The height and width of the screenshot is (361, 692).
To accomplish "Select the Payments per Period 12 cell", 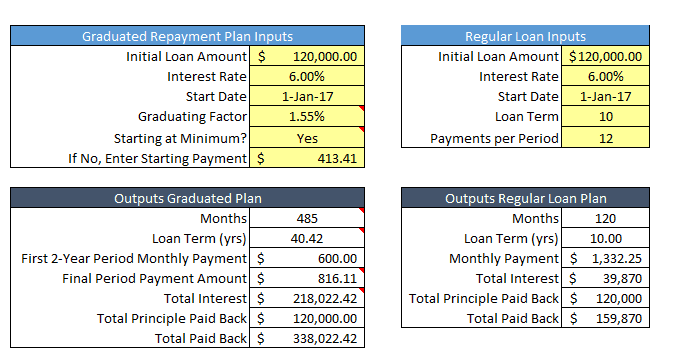I will point(605,137).
